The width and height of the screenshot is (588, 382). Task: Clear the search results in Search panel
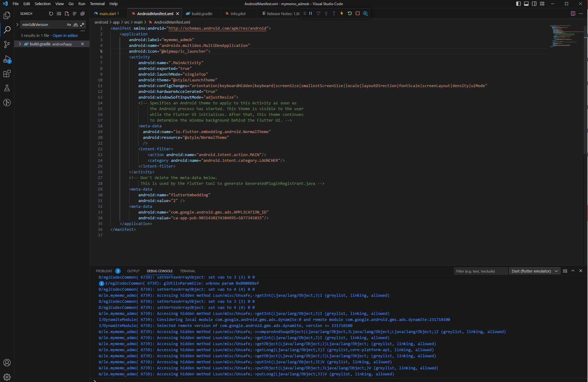[59, 14]
